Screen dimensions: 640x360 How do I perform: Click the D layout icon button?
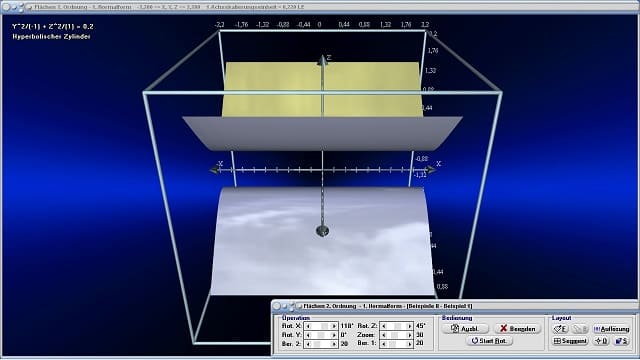(601, 341)
